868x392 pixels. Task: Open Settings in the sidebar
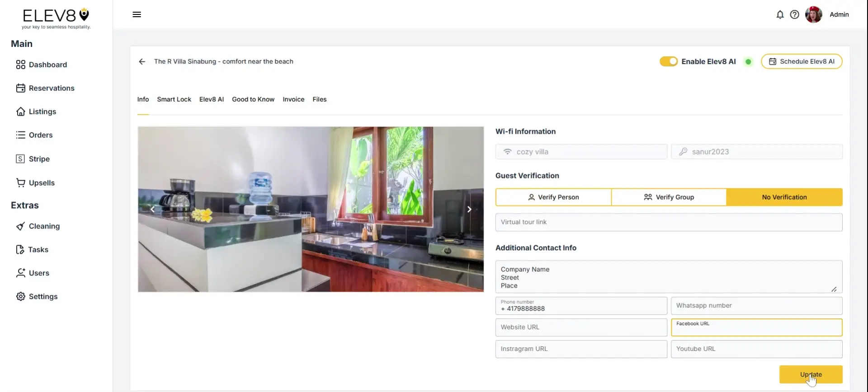(x=37, y=297)
